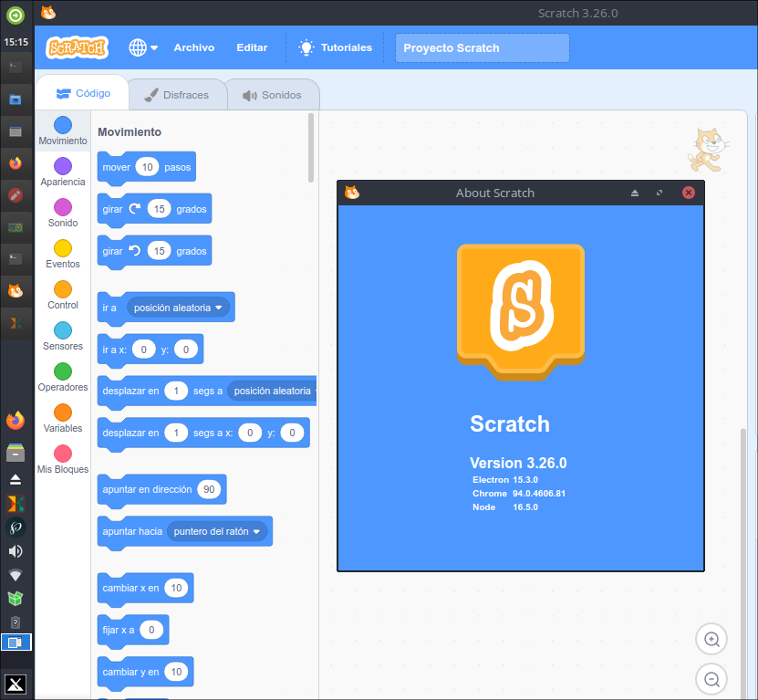This screenshot has height=700, width=758.
Task: Click 'Electron 15.3.0' text in About window
Action: click(x=505, y=480)
